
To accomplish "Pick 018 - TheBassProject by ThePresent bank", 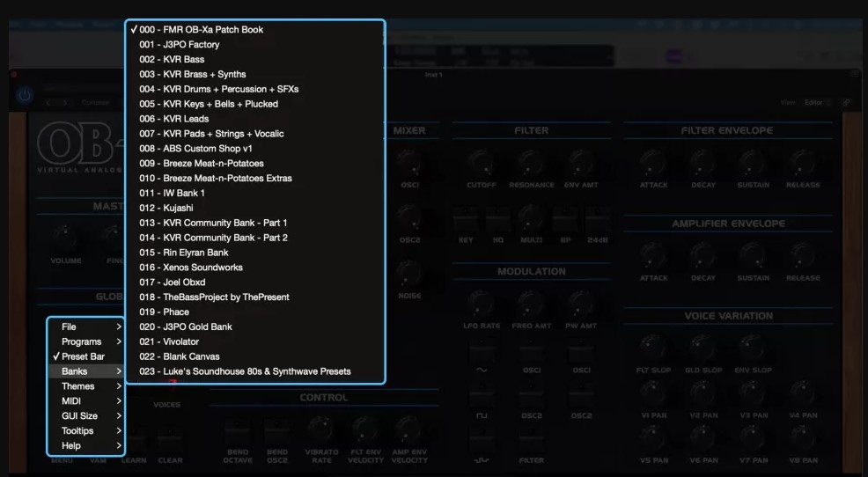I will [x=255, y=297].
